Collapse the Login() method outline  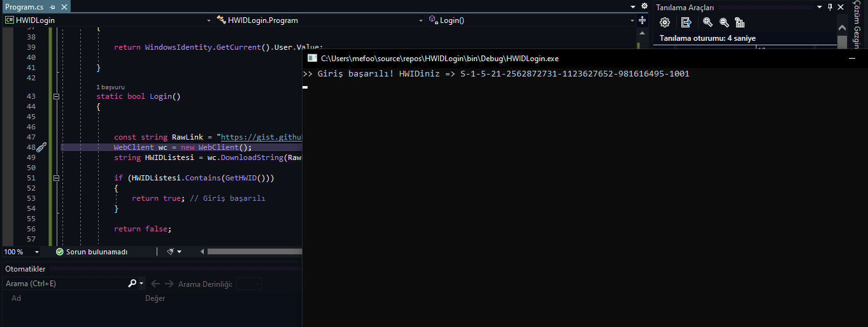tap(56, 97)
